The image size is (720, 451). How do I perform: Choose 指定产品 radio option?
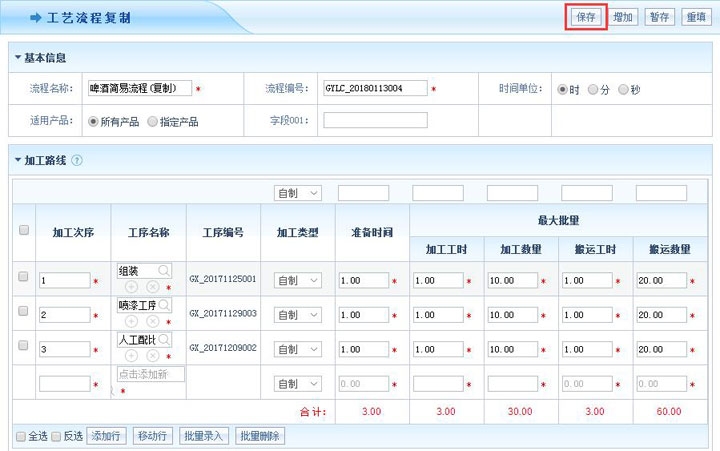coord(152,122)
